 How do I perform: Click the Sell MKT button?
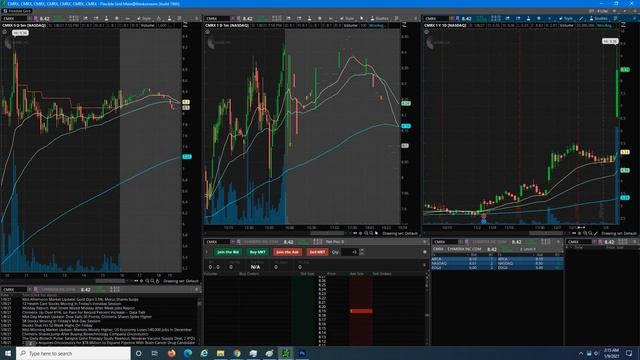[x=317, y=252]
